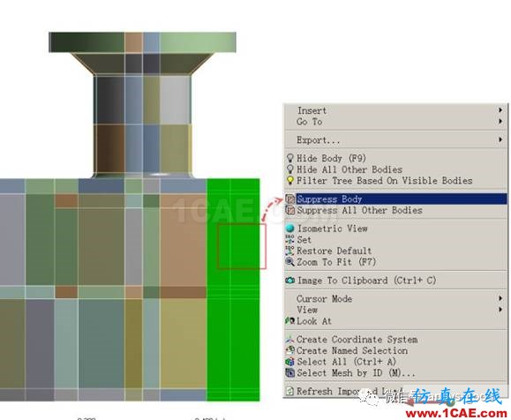Expand the Cursor Mode submenu arrow

(500, 298)
